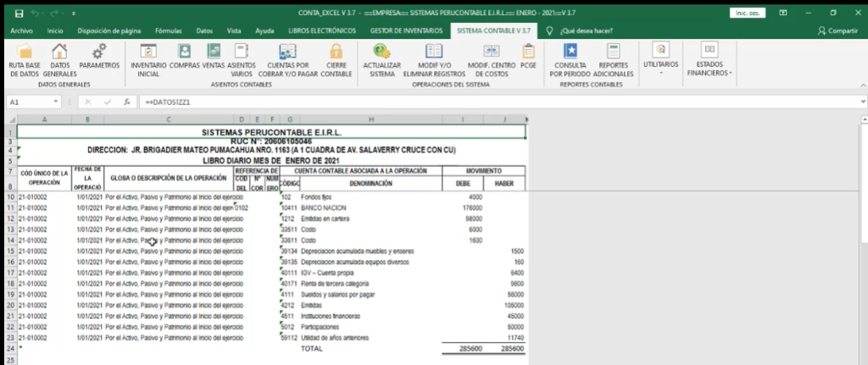Switch to Vista ribbon tab

tap(234, 31)
